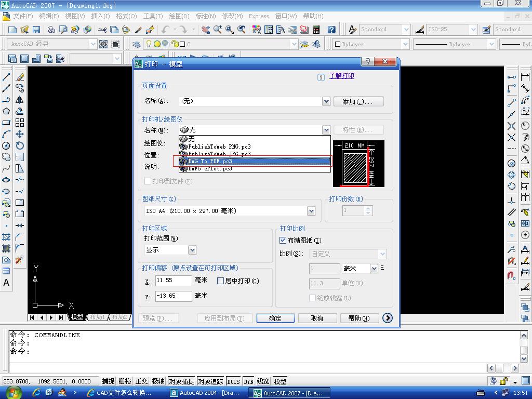This screenshot has height=399, width=532.
Task: Select the Line draw tool
Action: click(6, 77)
